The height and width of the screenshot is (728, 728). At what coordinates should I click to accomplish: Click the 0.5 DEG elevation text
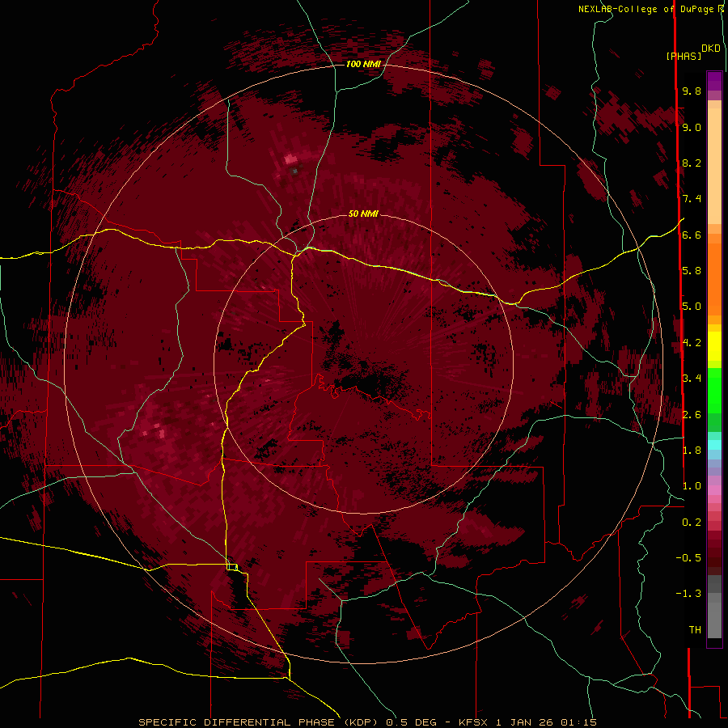412,722
